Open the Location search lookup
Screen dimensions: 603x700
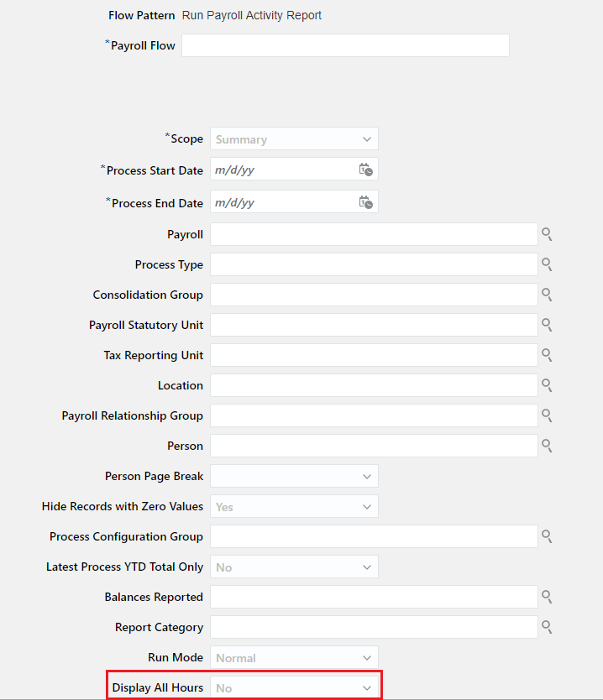point(546,385)
